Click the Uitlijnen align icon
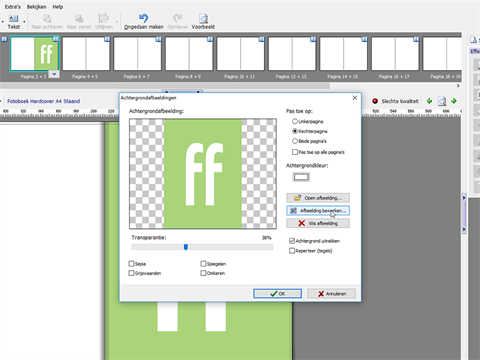 click(x=103, y=18)
